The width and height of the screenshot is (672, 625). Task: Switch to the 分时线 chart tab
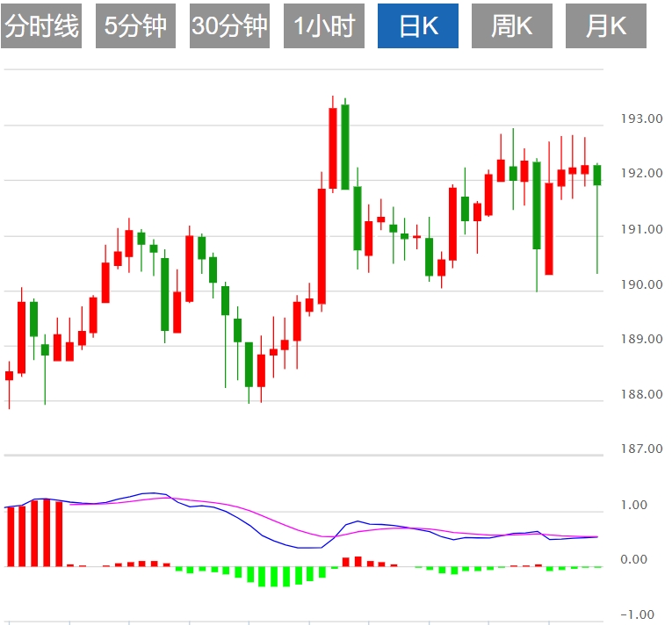click(41, 26)
